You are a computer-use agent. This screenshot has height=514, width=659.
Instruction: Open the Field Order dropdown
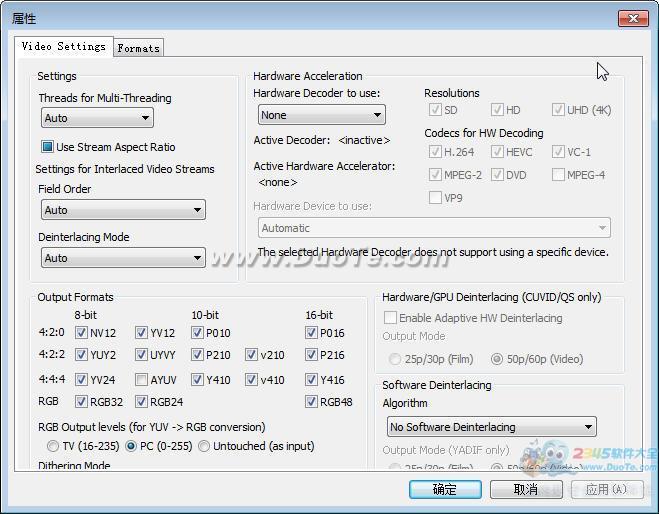point(123,210)
